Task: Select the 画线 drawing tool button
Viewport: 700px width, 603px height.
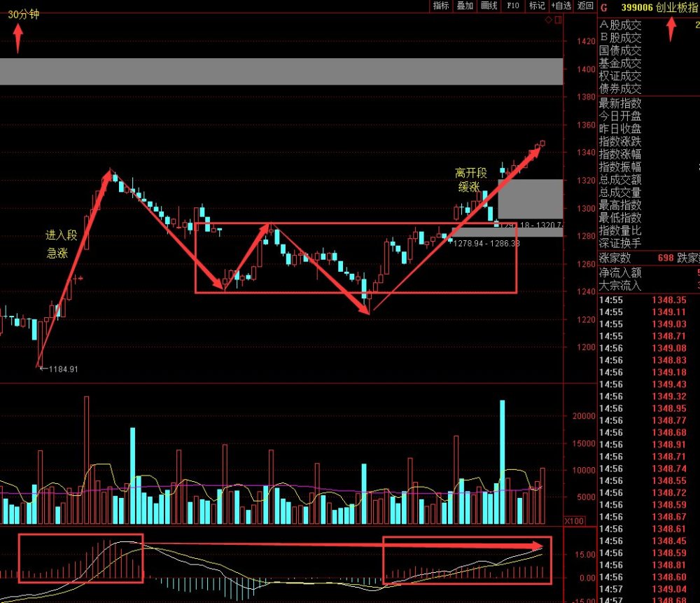Action: coord(489,6)
